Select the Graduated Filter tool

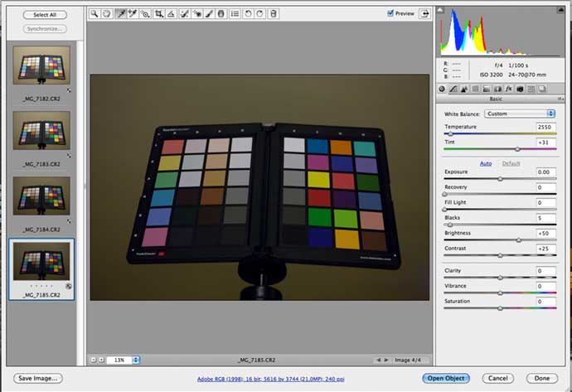point(221,14)
